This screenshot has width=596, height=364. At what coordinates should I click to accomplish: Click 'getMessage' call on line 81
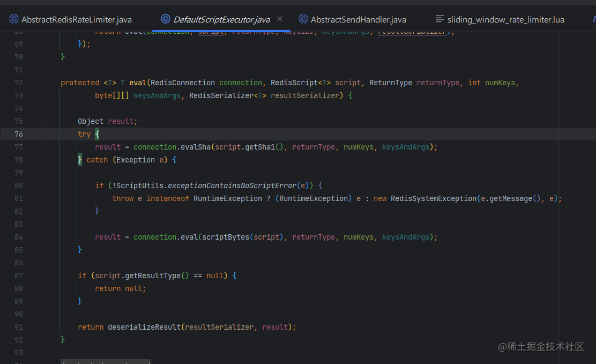click(510, 198)
